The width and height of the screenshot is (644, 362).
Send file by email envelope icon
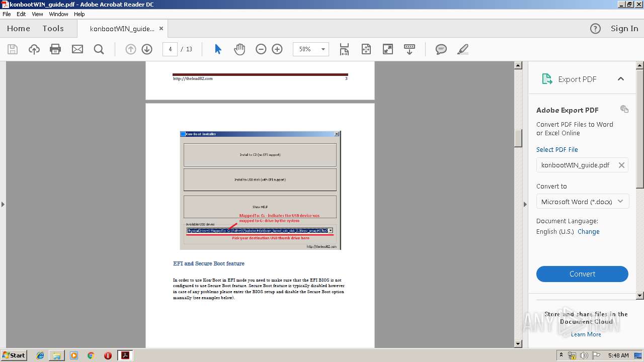(77, 49)
